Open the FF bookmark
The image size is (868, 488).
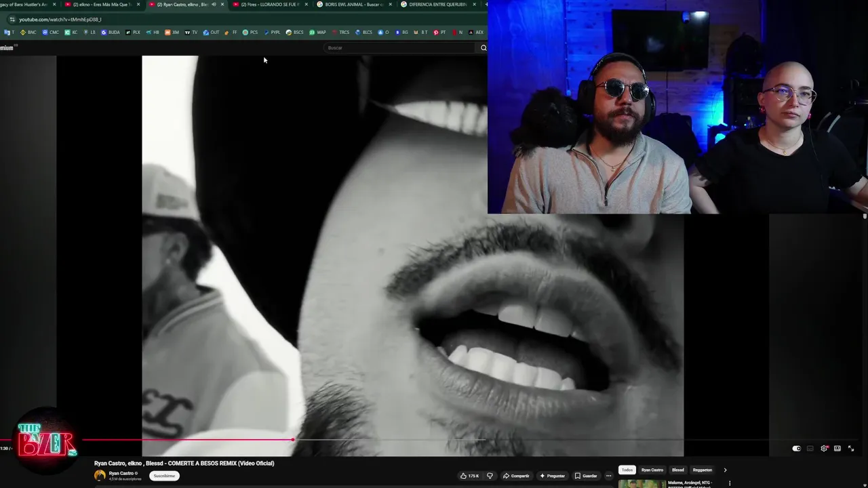(231, 33)
